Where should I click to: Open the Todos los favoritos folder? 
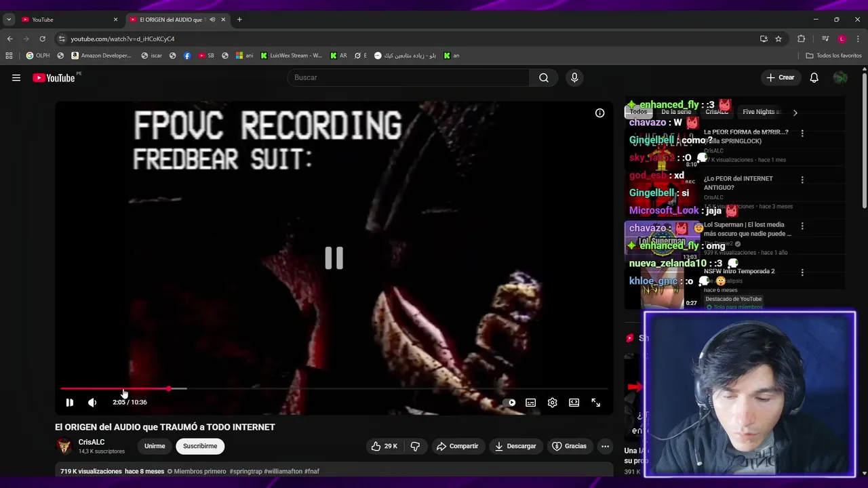pos(833,56)
